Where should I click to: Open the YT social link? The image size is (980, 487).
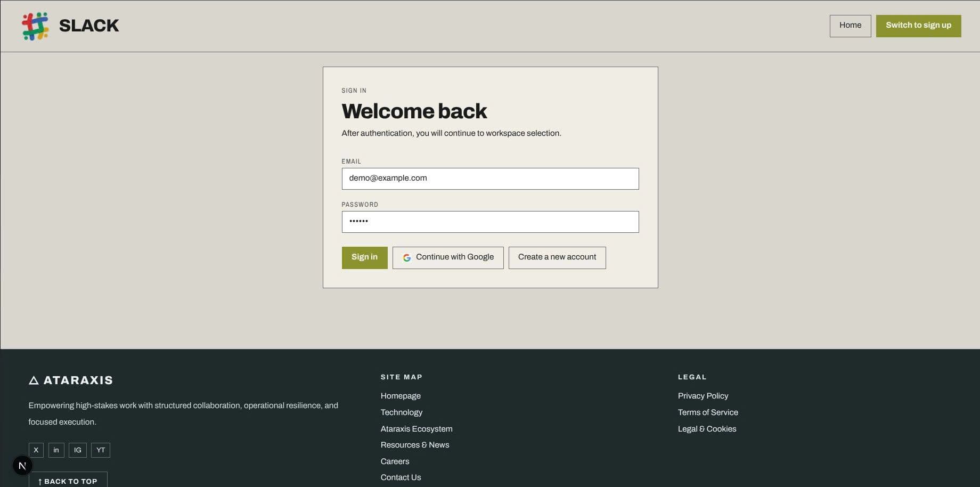pyautogui.click(x=101, y=450)
